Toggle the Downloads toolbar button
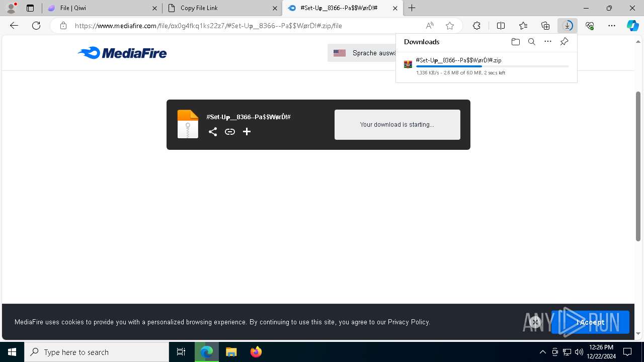 (x=568, y=26)
